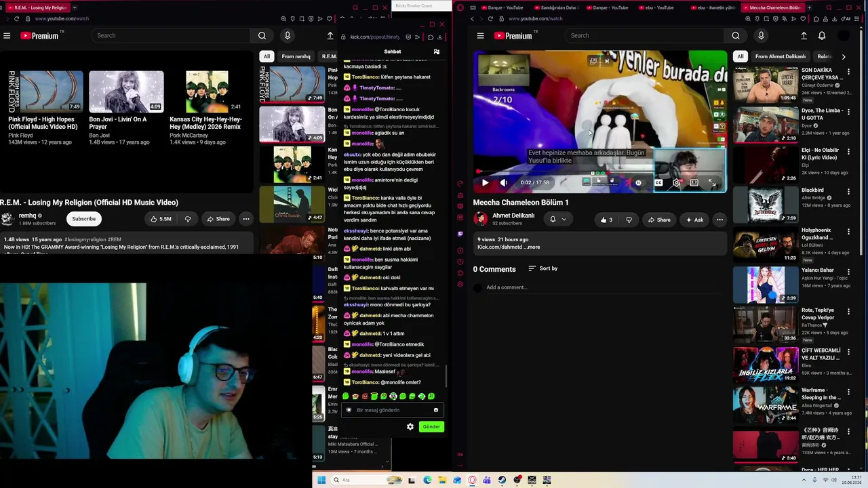
Task: Open Steam from the taskbar
Action: [x=502, y=480]
